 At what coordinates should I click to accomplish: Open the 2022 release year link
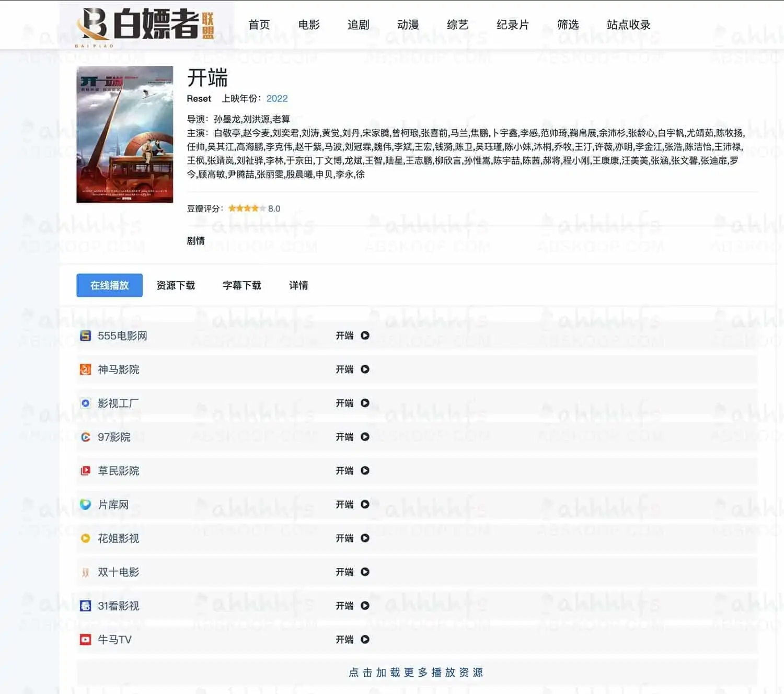(x=278, y=98)
